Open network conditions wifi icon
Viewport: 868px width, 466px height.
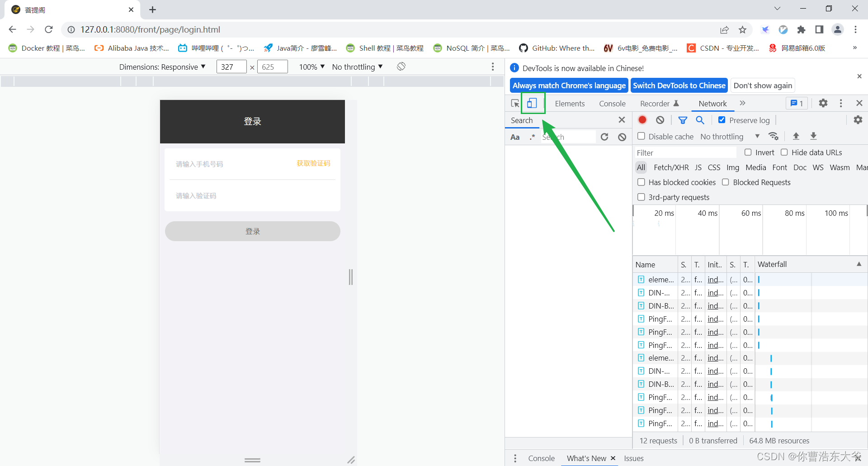[774, 136]
